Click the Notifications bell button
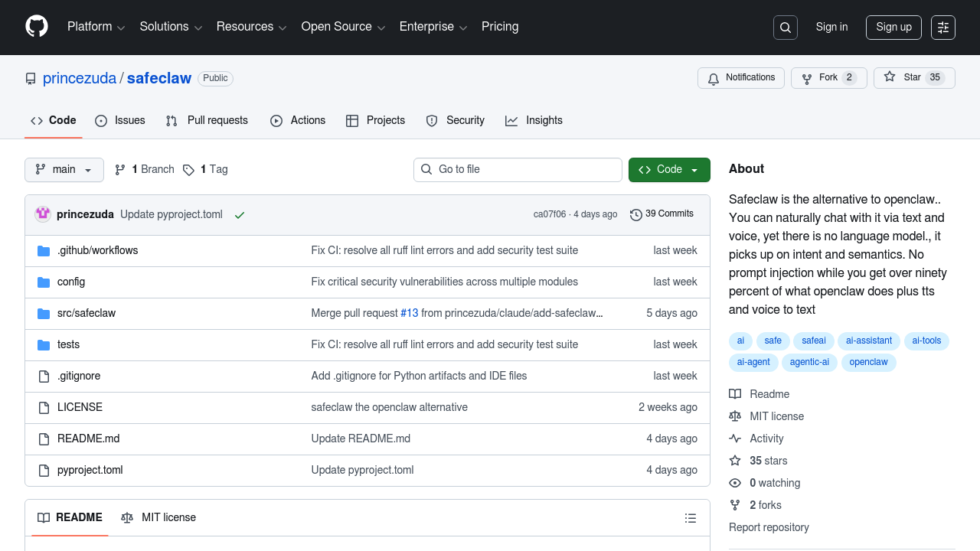The width and height of the screenshot is (980, 551). point(741,78)
